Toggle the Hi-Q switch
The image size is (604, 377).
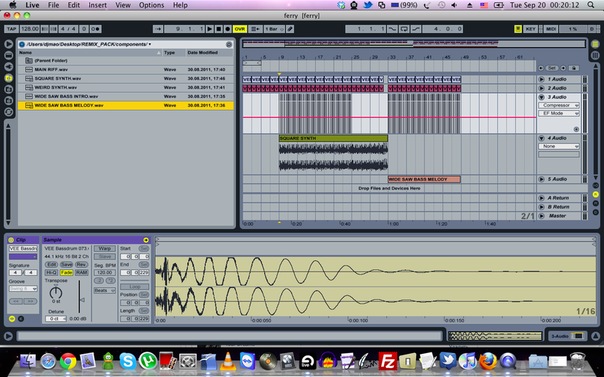51,273
